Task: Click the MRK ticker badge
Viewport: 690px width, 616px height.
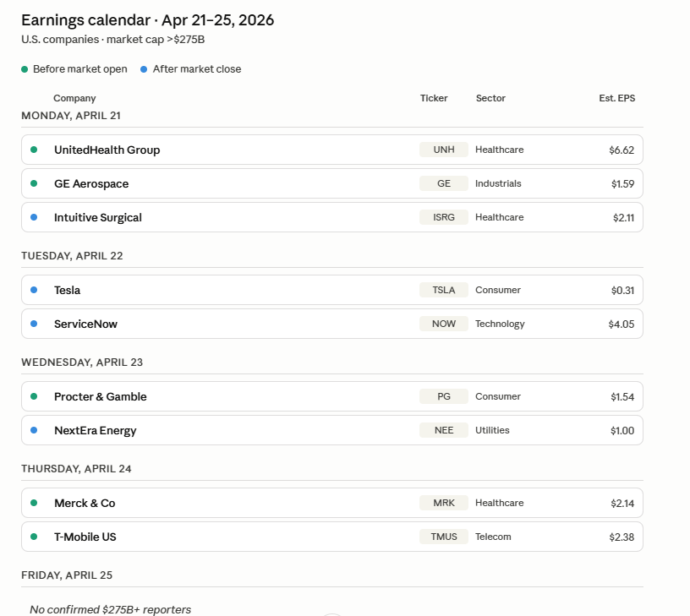Action: (x=443, y=503)
